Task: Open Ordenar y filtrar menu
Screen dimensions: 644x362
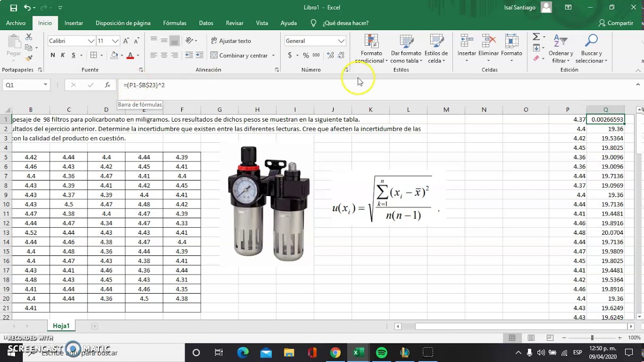Action: (x=561, y=49)
